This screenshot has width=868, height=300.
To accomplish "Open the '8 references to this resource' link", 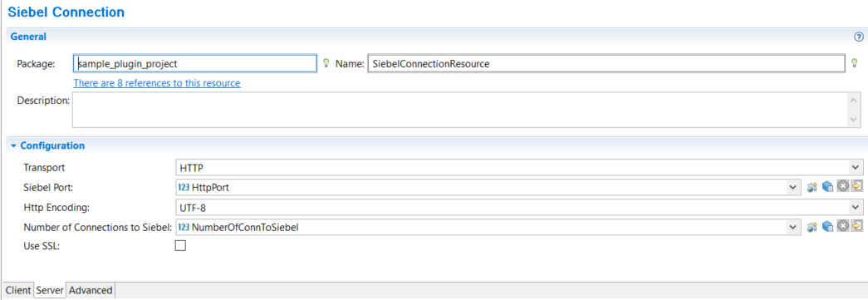I will pyautogui.click(x=157, y=83).
